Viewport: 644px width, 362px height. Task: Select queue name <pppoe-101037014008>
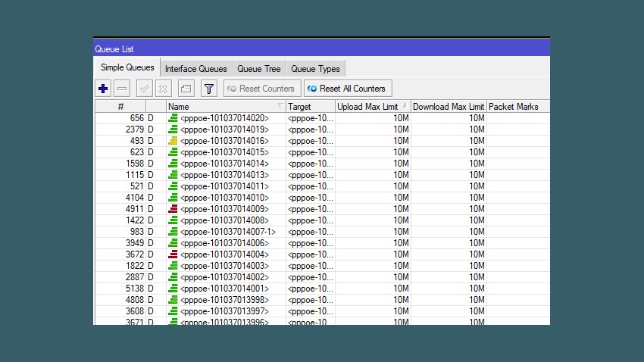tap(225, 220)
